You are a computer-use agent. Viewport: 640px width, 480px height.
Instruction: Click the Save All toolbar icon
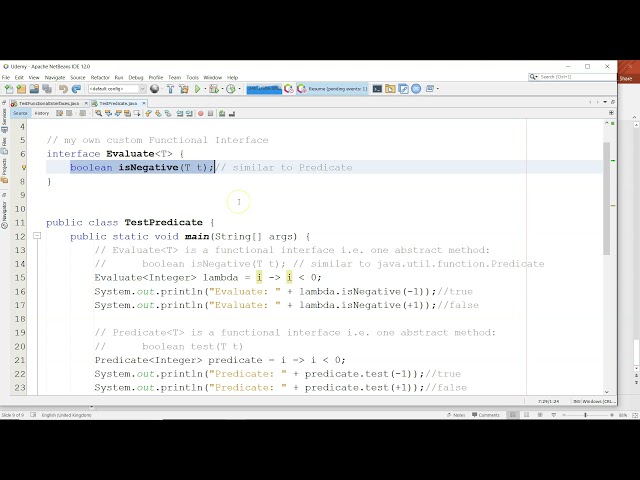(47, 89)
